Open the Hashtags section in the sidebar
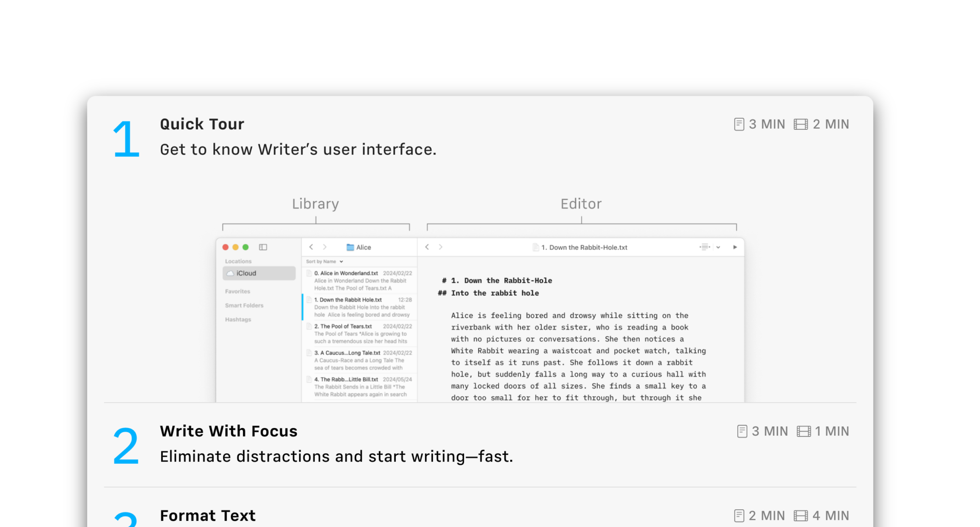The height and width of the screenshot is (527, 980). (x=237, y=319)
